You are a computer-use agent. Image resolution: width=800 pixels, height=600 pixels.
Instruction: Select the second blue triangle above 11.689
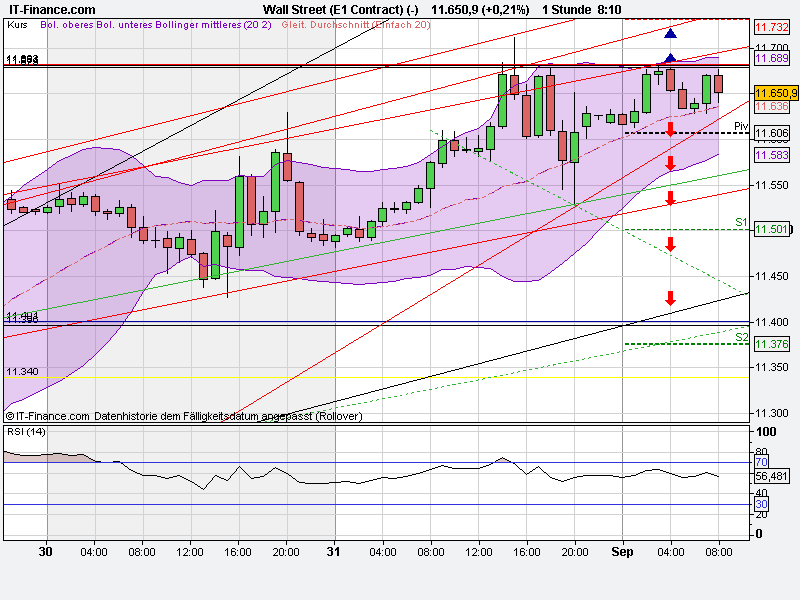point(668,58)
